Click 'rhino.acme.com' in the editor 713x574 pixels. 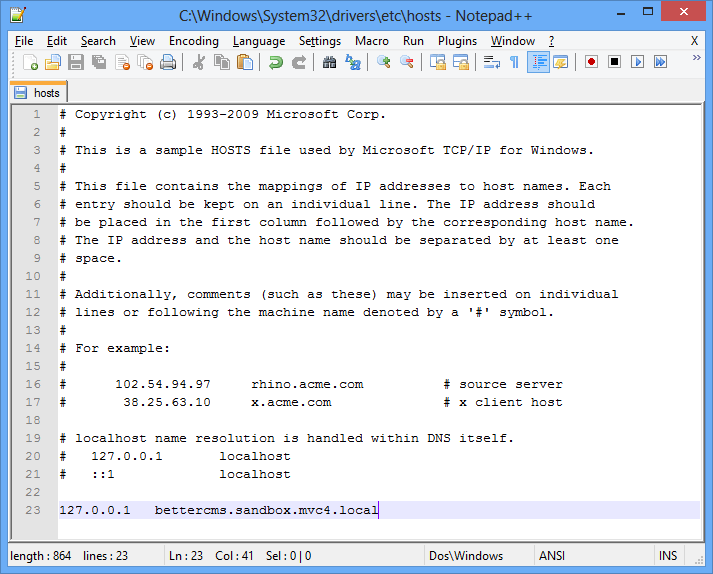(x=307, y=384)
